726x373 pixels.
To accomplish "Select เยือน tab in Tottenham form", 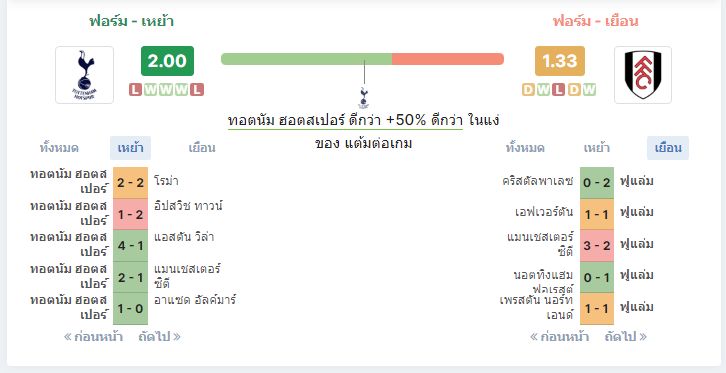I will click(202, 148).
